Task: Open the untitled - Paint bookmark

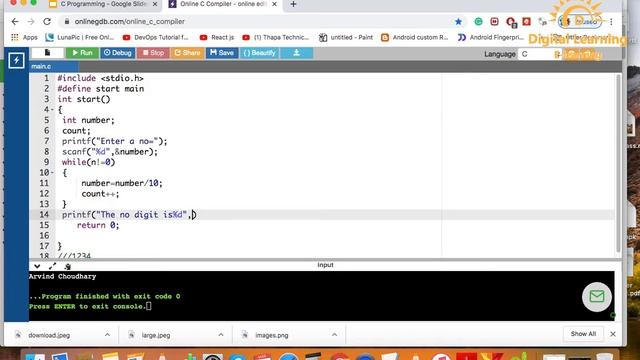Action: [x=346, y=37]
